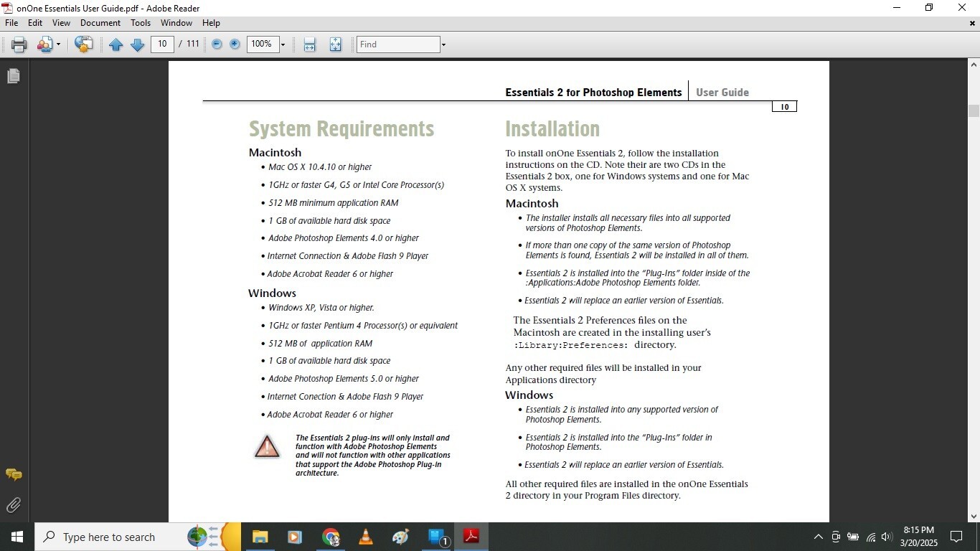980x551 pixels.
Task: Open the Help menu
Action: [211, 23]
